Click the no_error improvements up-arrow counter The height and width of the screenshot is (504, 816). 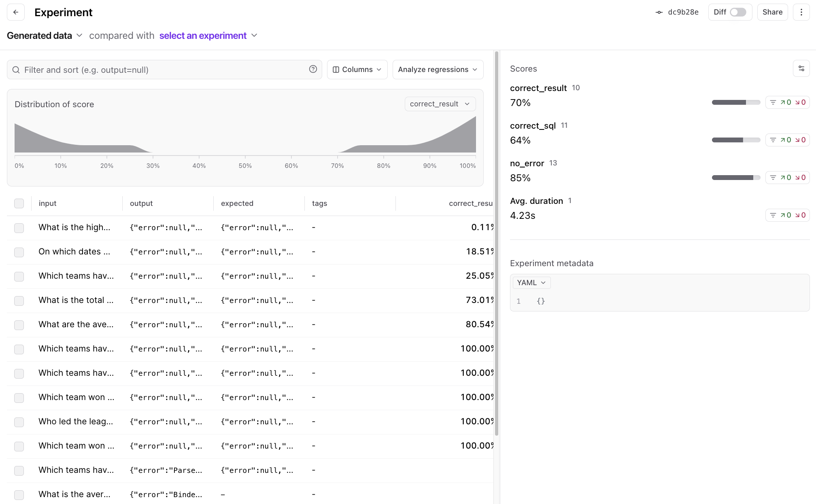786,178
